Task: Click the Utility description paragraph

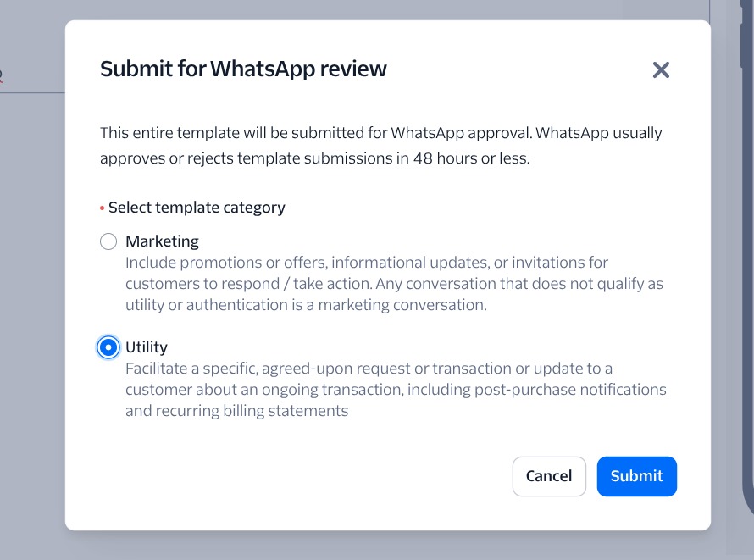Action: point(396,390)
